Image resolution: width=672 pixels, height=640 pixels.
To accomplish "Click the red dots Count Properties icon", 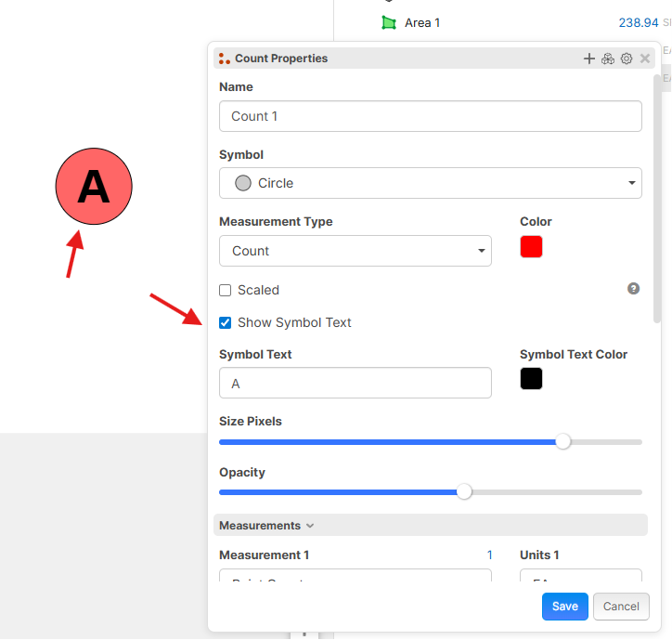I will pyautogui.click(x=224, y=59).
